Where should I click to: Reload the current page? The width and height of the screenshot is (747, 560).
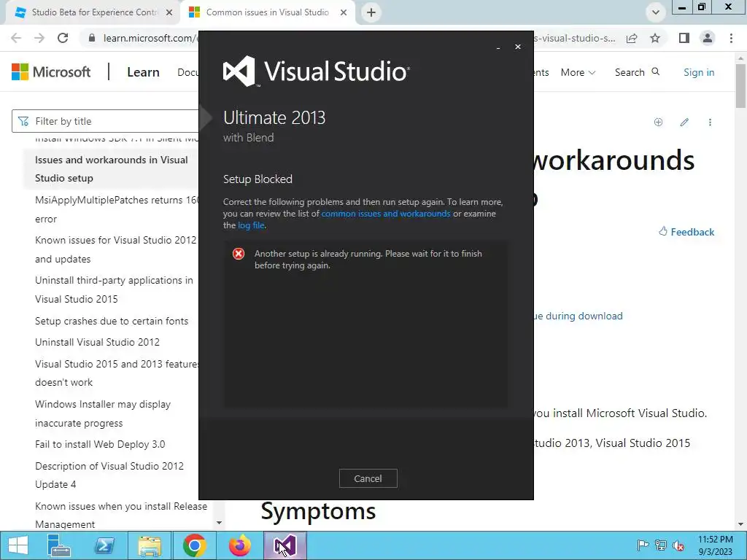(x=63, y=38)
